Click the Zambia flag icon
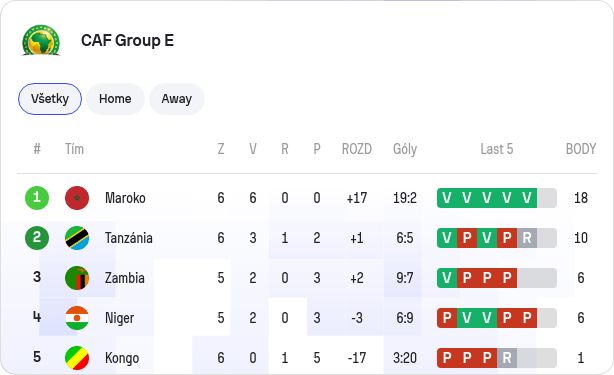614x375 pixels. 77,278
